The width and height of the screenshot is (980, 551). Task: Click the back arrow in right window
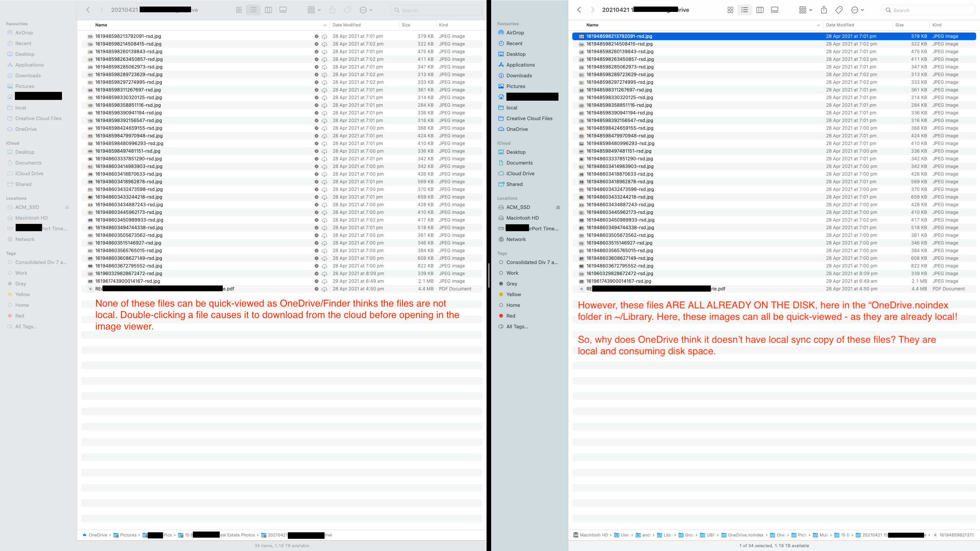(x=579, y=10)
